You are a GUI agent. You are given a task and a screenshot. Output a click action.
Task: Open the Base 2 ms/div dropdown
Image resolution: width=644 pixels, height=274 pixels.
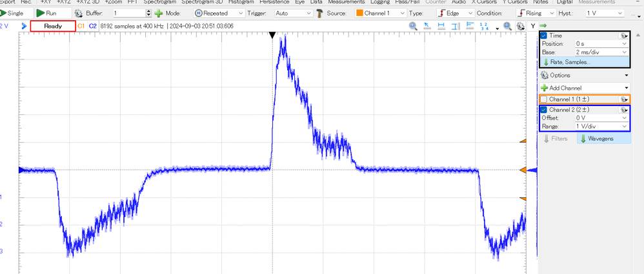click(x=601, y=52)
